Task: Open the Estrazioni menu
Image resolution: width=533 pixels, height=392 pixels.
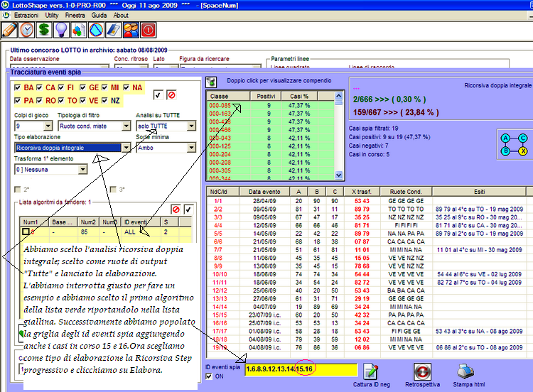Action: [x=26, y=16]
